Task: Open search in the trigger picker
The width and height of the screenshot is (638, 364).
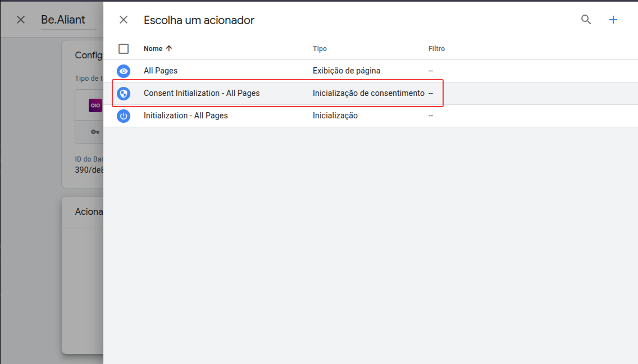Action: pyautogui.click(x=586, y=19)
